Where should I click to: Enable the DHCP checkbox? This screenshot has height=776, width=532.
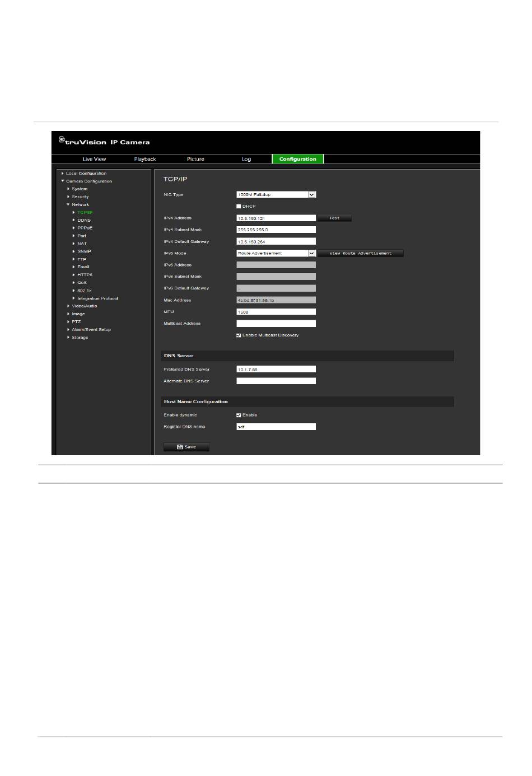pyautogui.click(x=239, y=207)
